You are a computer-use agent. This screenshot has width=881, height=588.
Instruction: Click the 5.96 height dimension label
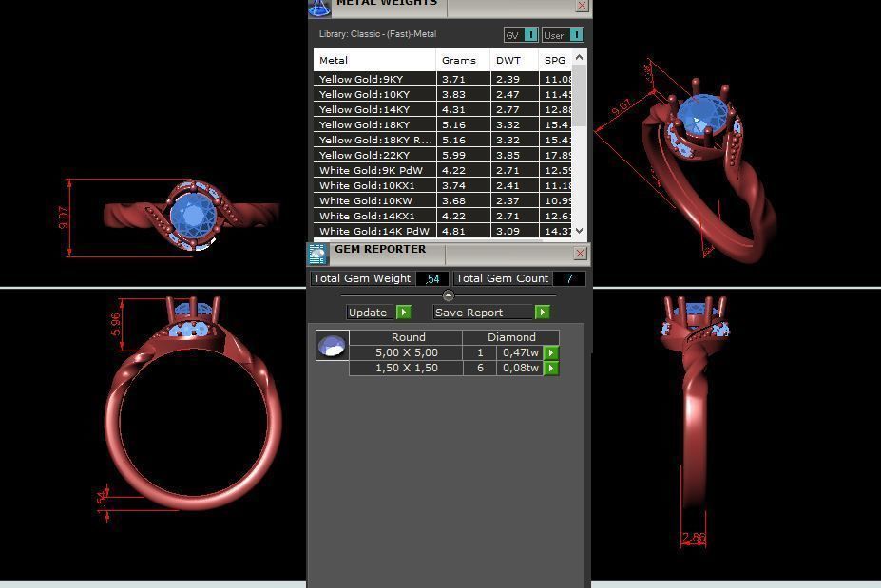115,325
